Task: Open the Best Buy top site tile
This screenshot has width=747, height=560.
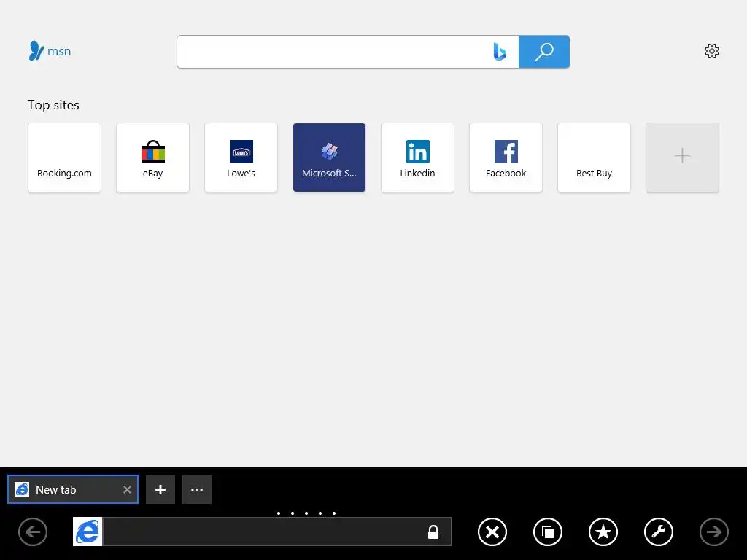Action: click(x=594, y=157)
